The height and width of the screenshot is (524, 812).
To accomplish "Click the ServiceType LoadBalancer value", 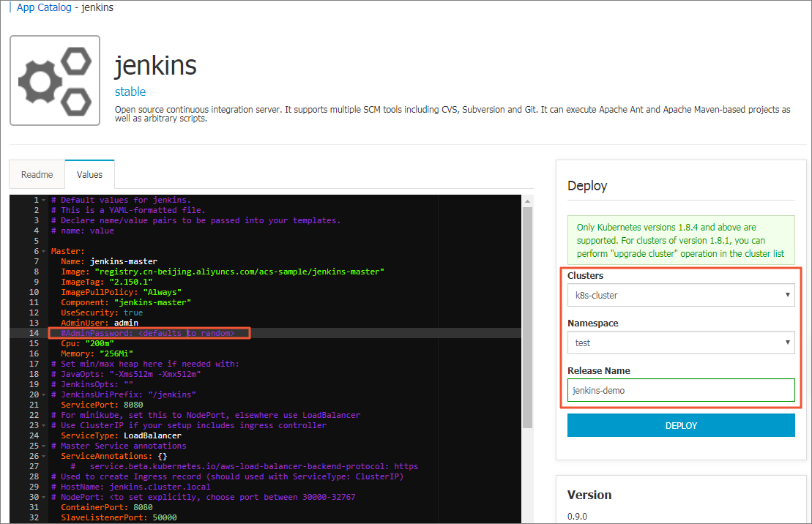I will [x=152, y=436].
